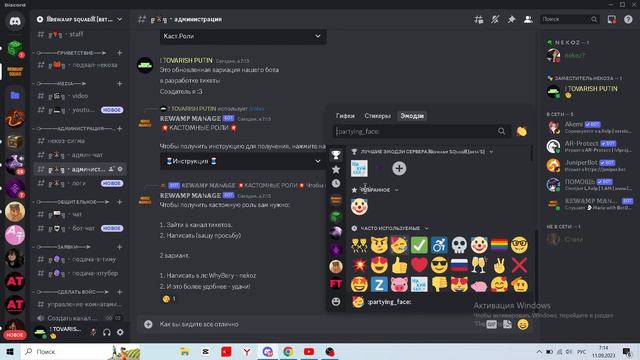Open the Threads icon in channel header
The height and width of the screenshot is (360, 640).
479,19
